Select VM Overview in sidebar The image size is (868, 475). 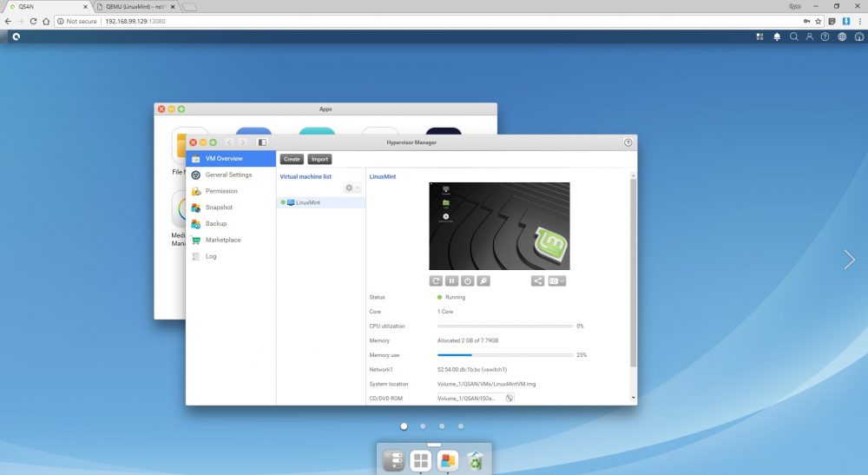pos(231,158)
